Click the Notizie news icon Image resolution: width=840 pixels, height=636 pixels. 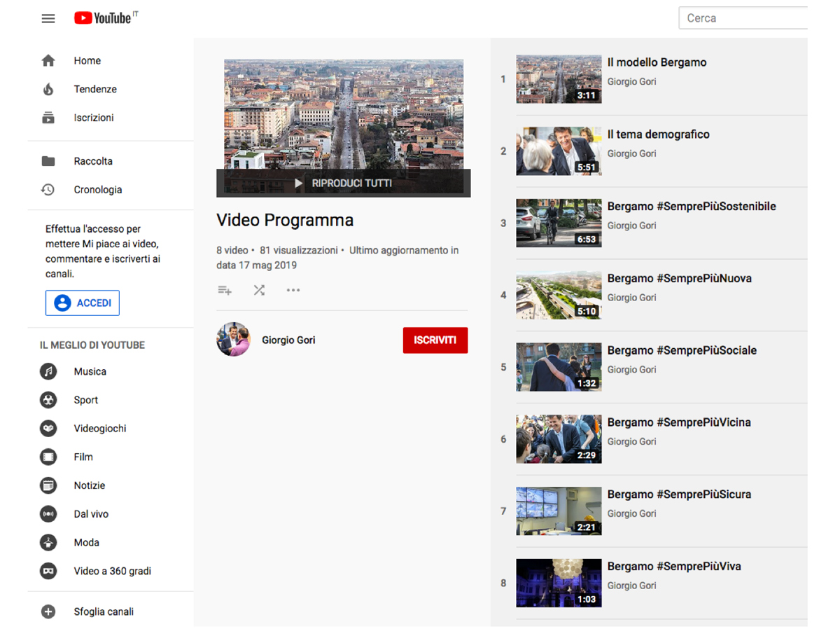[48, 485]
